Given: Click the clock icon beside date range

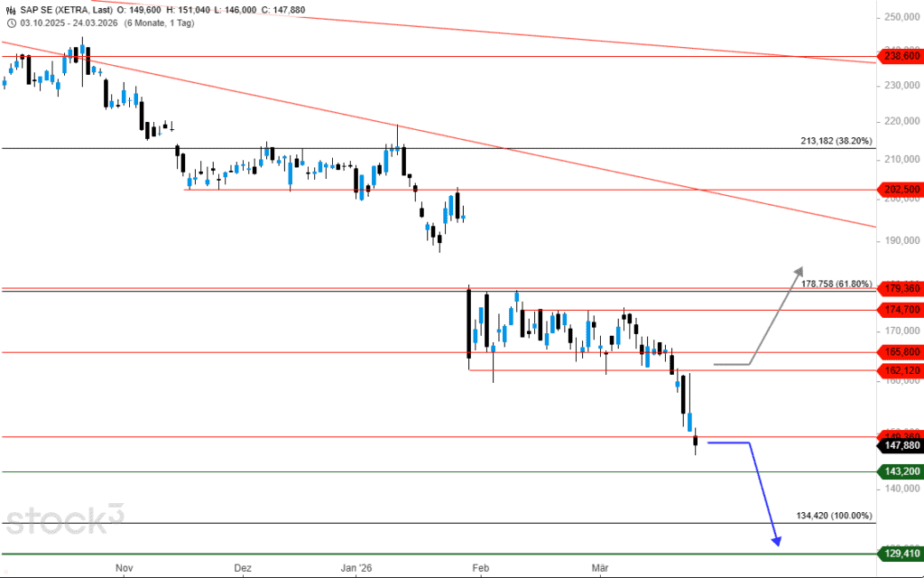Looking at the screenshot, I should pyautogui.click(x=10, y=23).
